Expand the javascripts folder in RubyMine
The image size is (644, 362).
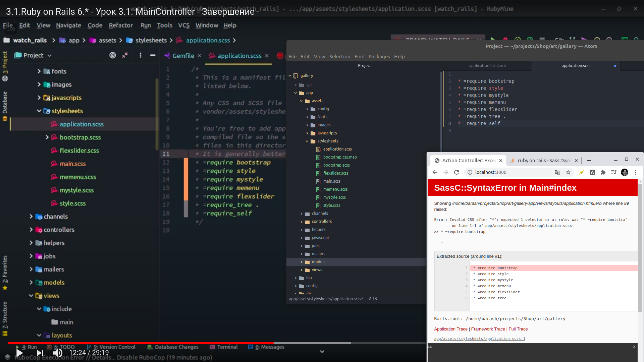tap(39, 98)
